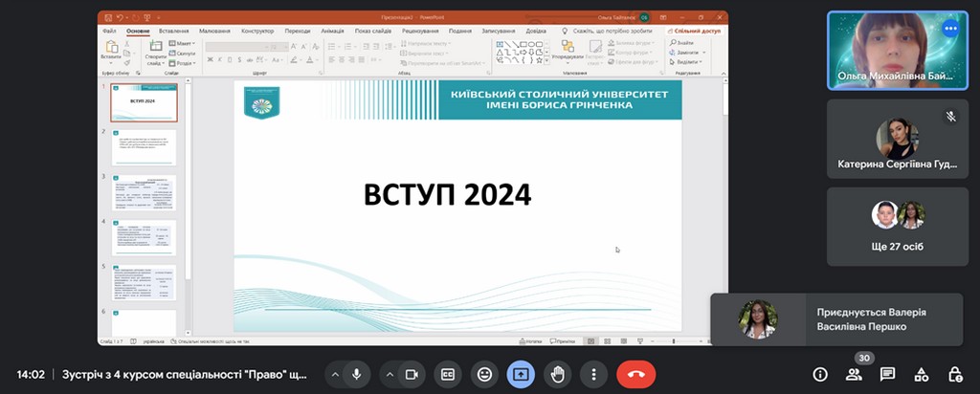
Task: Open the Анімація ribbon tab
Action: tap(333, 31)
